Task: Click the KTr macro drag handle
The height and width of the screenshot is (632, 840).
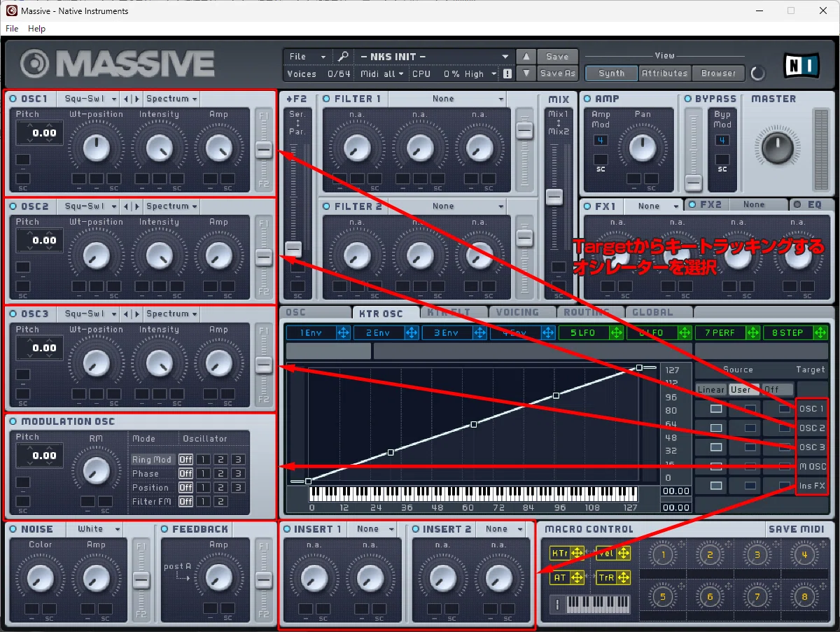Action: pyautogui.click(x=577, y=554)
